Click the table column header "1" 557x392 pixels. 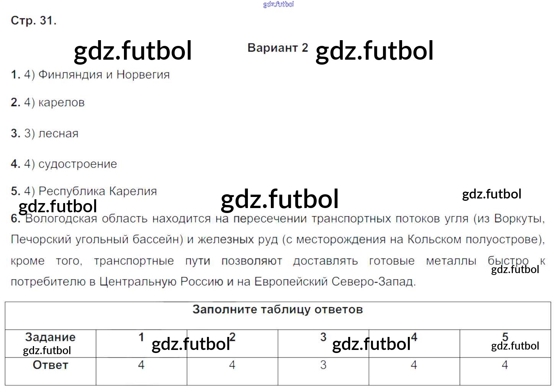click(x=141, y=337)
